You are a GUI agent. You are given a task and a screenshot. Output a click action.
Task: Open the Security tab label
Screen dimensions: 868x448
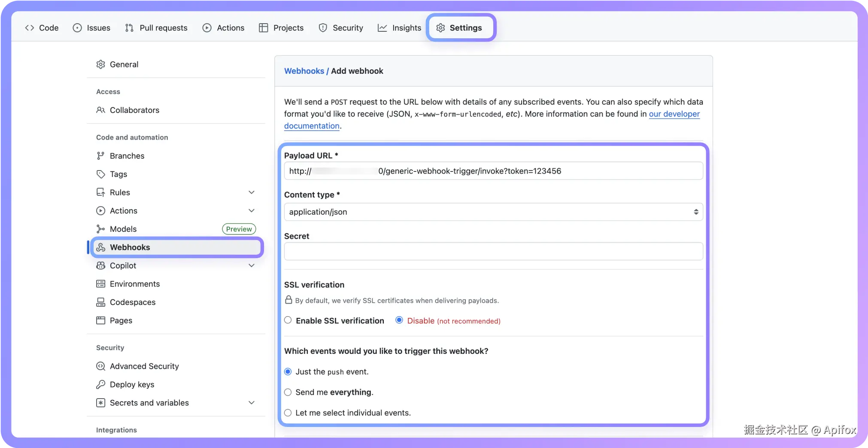(348, 28)
